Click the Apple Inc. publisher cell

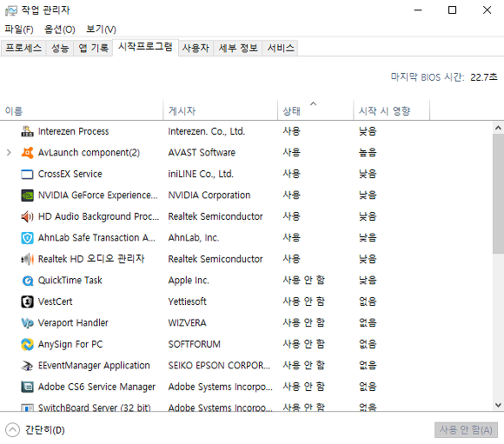(x=189, y=281)
